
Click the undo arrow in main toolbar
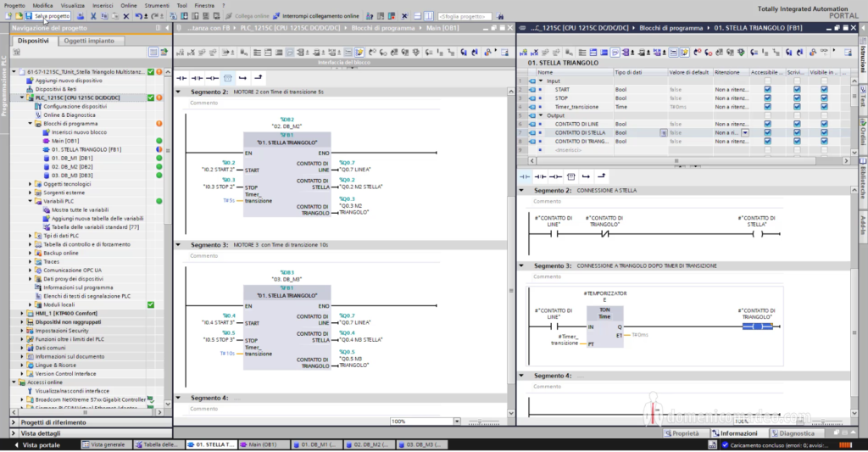pyautogui.click(x=139, y=16)
